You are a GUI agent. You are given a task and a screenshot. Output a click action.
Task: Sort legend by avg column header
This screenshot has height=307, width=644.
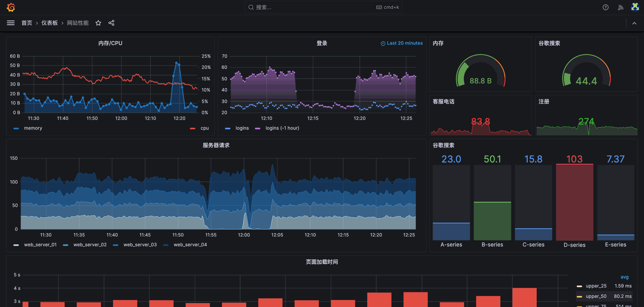pyautogui.click(x=624, y=277)
